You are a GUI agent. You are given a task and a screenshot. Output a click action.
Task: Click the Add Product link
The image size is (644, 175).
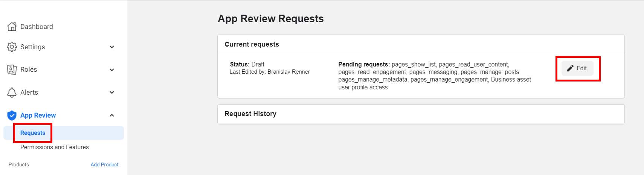[x=104, y=164]
